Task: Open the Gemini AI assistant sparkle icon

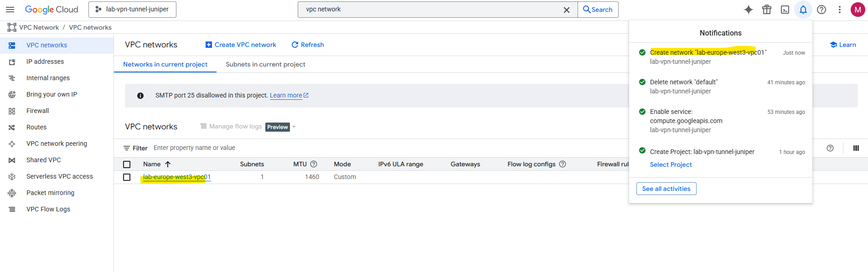Action: [x=749, y=10]
